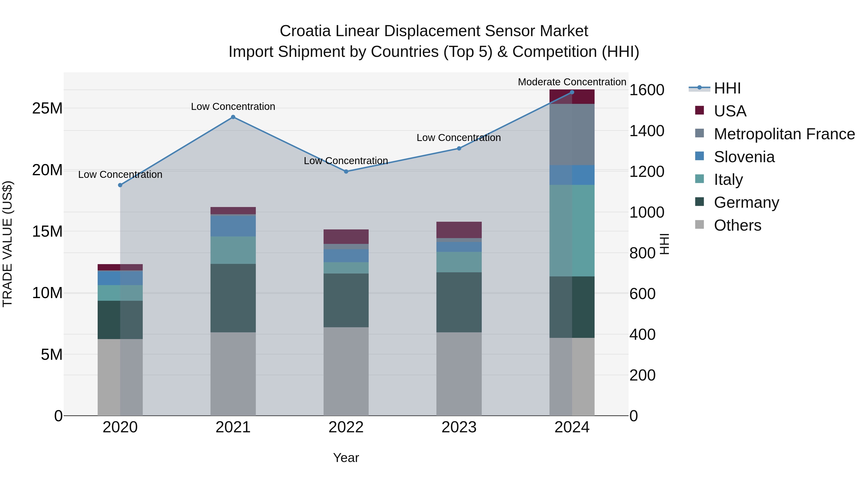
Task: Click the Moderate Concentration annotation
Action: (x=572, y=82)
